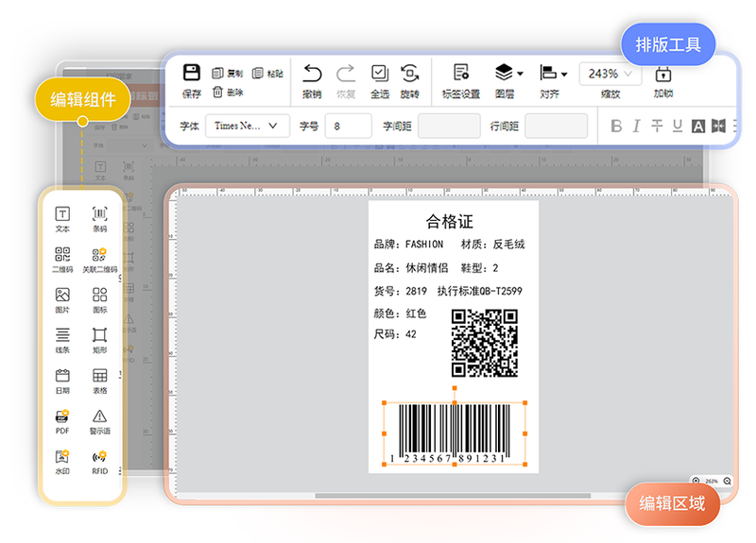The height and width of the screenshot is (543, 756).
Task: Toggle bold formatting
Action: pyautogui.click(x=616, y=127)
